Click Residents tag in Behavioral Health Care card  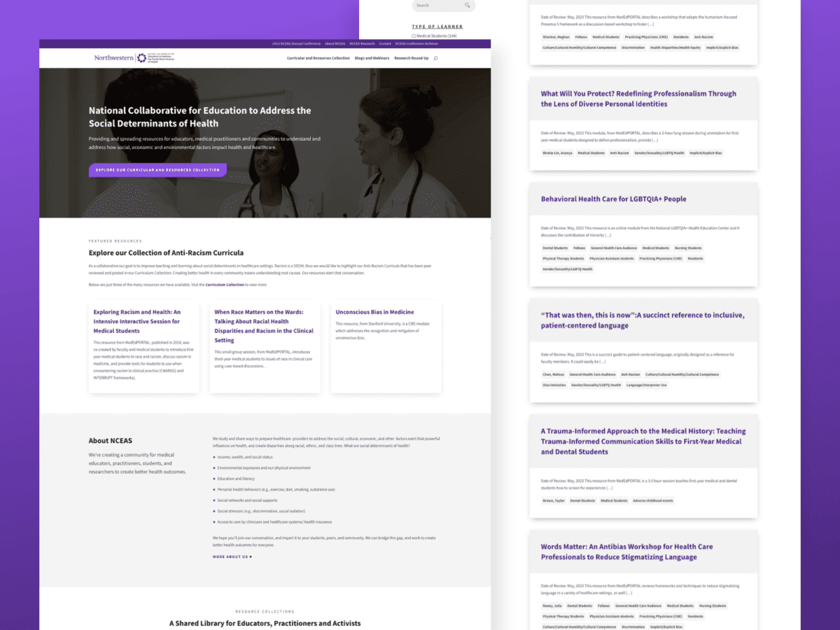pyautogui.click(x=695, y=258)
